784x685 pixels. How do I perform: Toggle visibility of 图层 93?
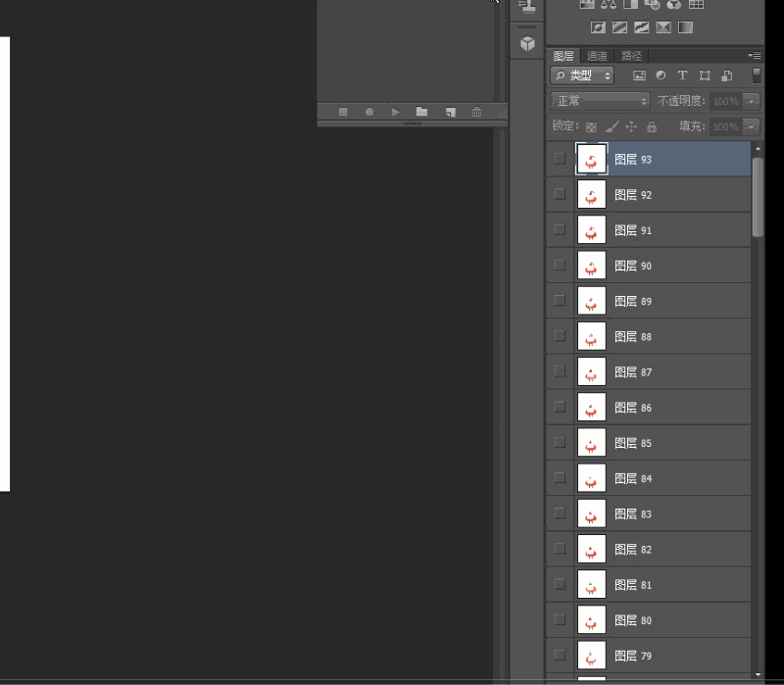click(560, 159)
